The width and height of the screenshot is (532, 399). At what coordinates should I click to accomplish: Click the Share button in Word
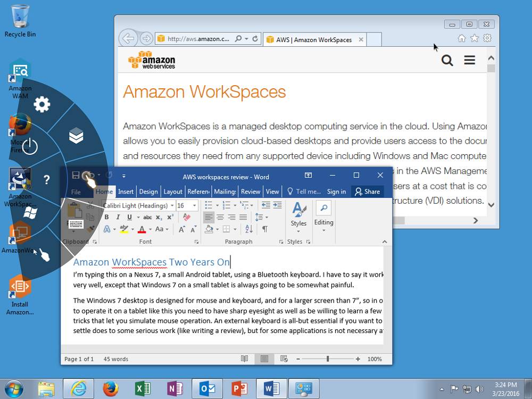pos(367,192)
